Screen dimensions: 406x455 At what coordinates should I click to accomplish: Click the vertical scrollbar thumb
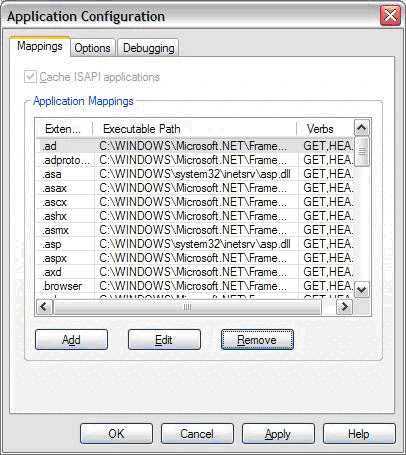pyautogui.click(x=362, y=151)
